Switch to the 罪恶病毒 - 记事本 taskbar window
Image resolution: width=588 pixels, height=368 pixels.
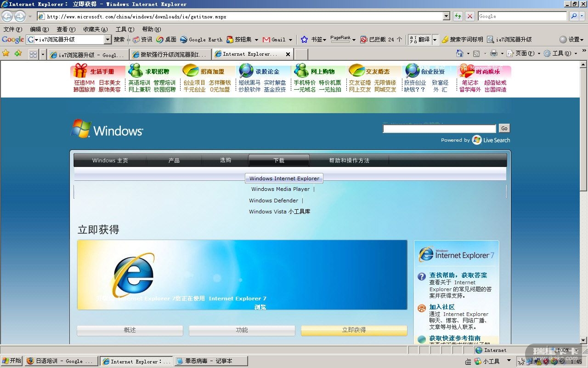pos(210,361)
